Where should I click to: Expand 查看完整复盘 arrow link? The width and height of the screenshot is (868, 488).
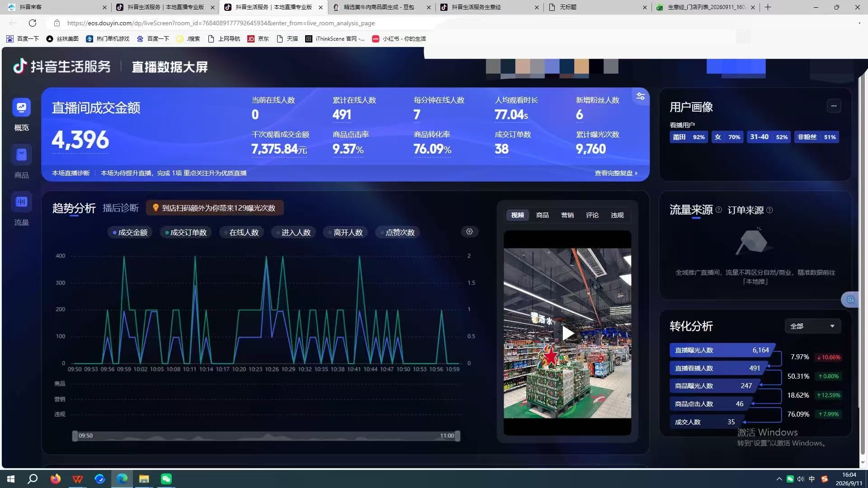[616, 173]
